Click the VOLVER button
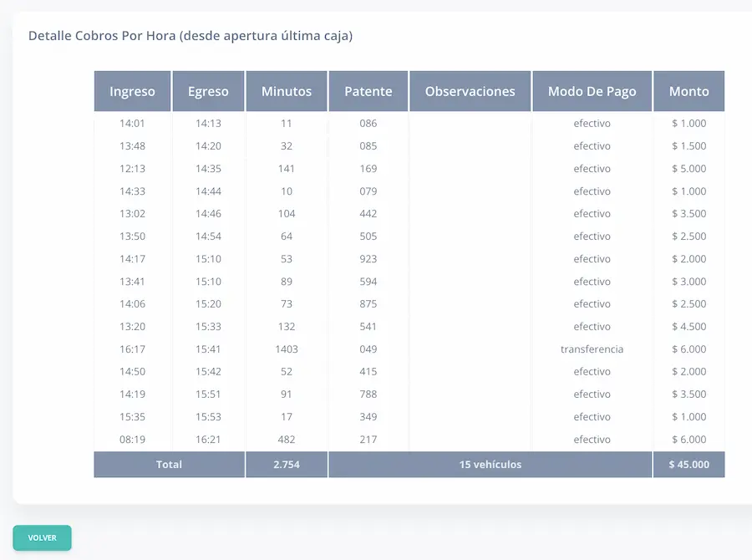Screen dimensions: 752x560 (x=42, y=537)
